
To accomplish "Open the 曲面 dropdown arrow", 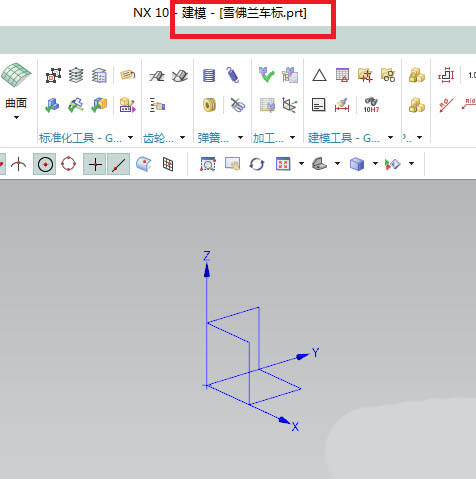I will (16, 117).
